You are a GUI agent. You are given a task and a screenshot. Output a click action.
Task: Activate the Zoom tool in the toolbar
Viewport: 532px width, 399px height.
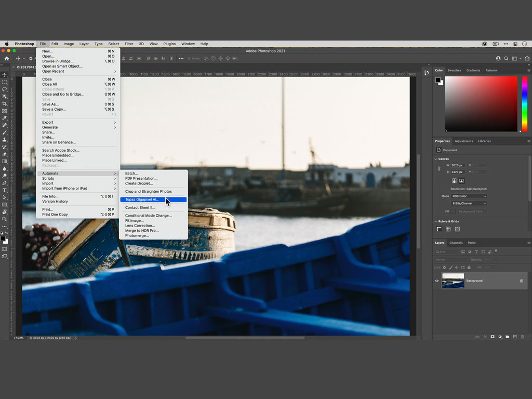pos(5,219)
